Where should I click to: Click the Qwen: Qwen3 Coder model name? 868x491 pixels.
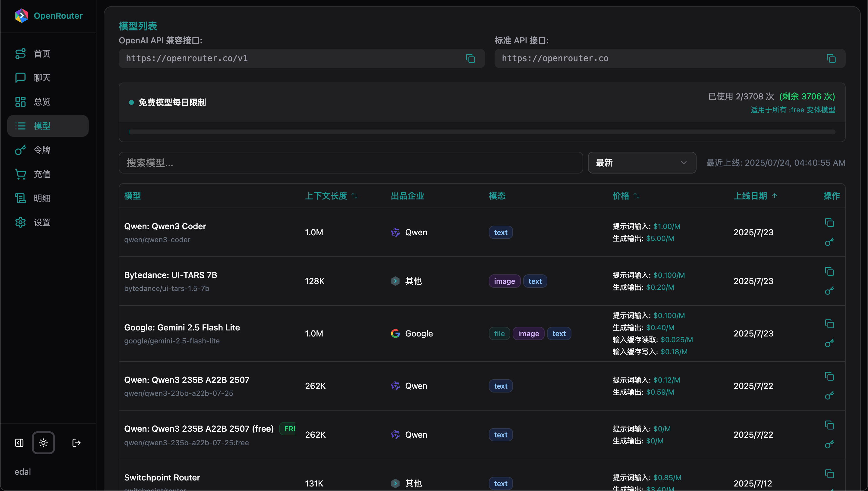pyautogui.click(x=165, y=226)
